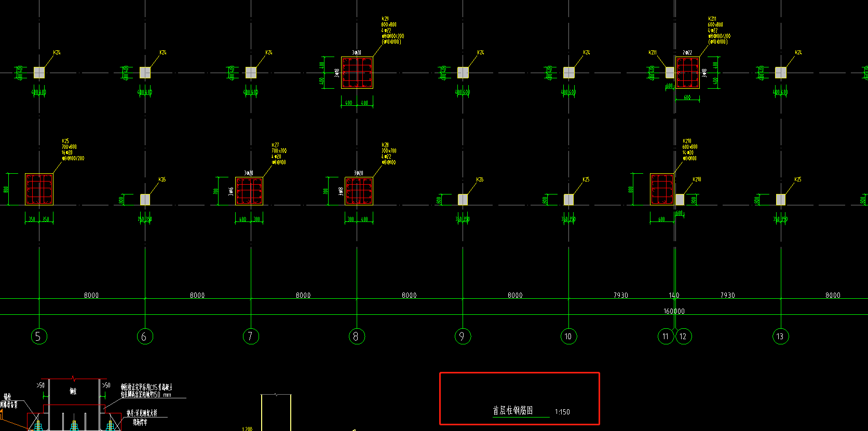Select the KZ11 600x800 rebar section

[687, 73]
